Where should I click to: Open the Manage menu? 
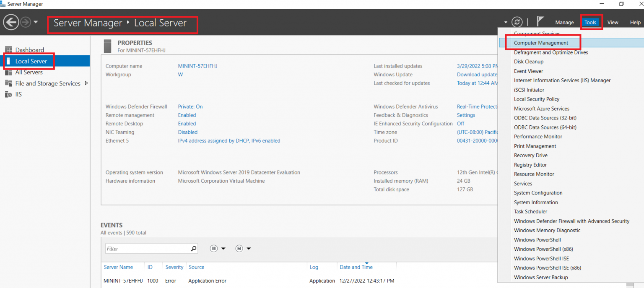click(x=564, y=22)
